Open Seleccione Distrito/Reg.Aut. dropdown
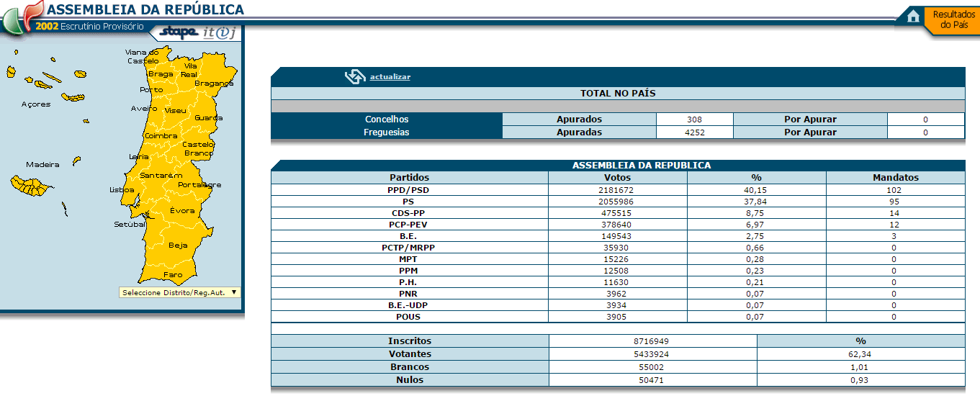 180,292
